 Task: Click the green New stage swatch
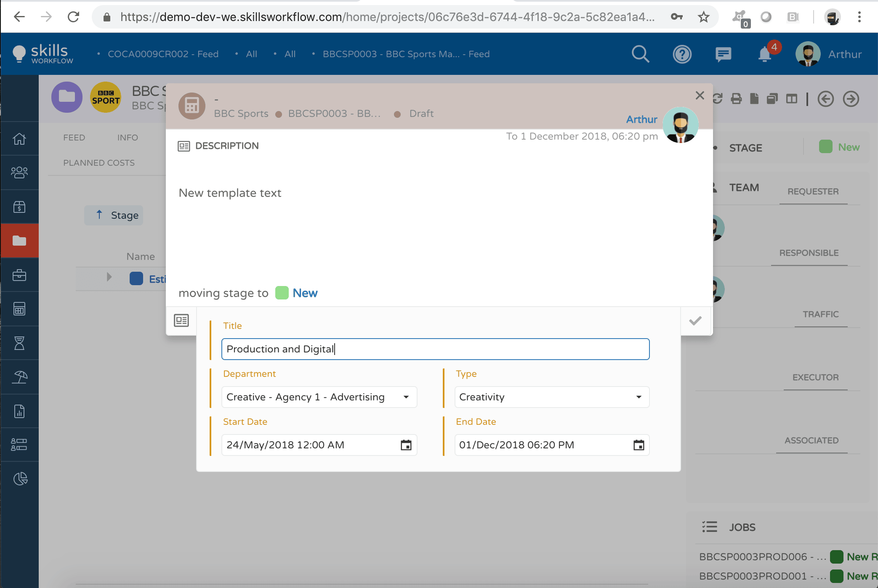pos(282,293)
